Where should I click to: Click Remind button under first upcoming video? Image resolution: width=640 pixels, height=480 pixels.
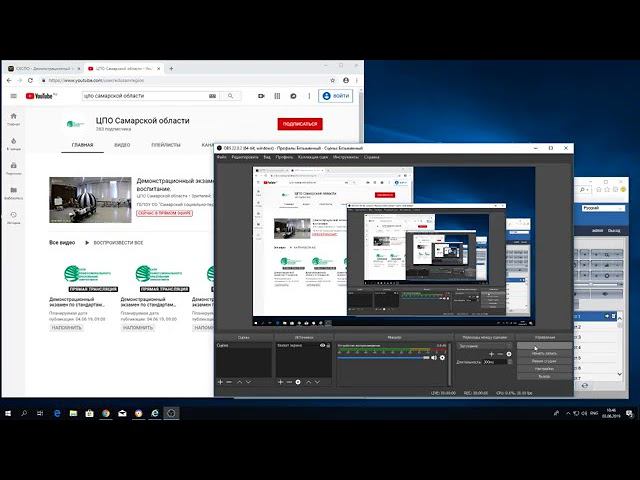tap(67, 328)
